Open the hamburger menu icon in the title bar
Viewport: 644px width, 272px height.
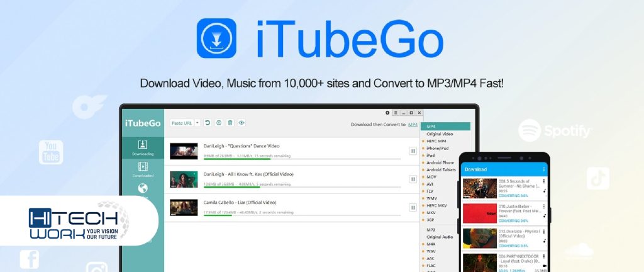coord(396,113)
